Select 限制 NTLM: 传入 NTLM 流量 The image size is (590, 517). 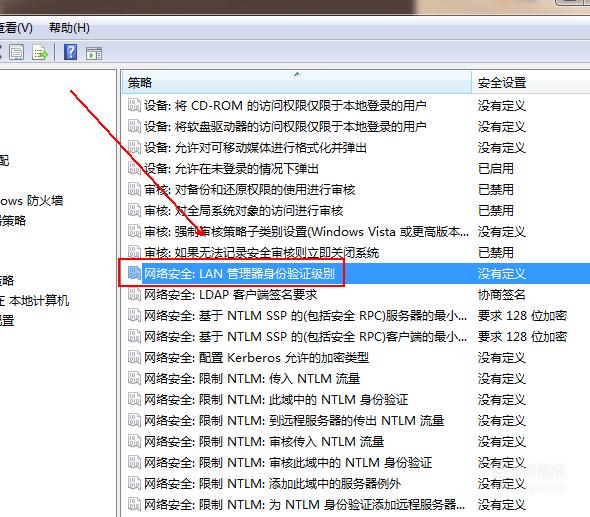coord(252,379)
